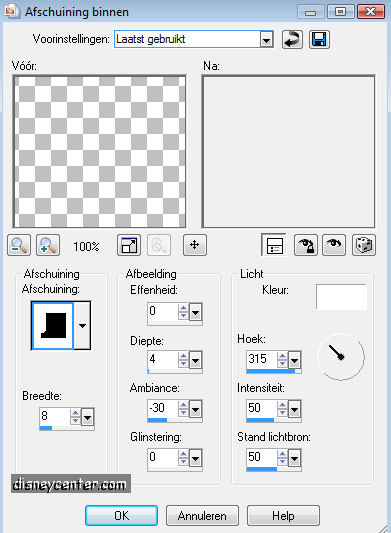Adjust Diepte using its spinner arrows
Viewport: 391px width, 533px height.
pos(183,360)
